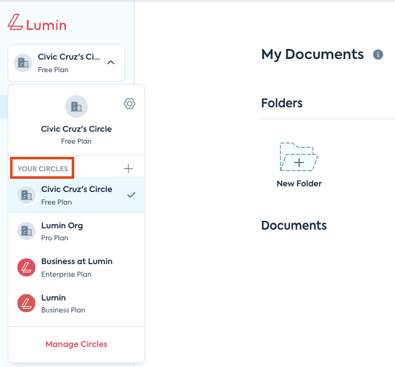Click the Documents section heading
This screenshot has height=367, width=395.
click(294, 225)
